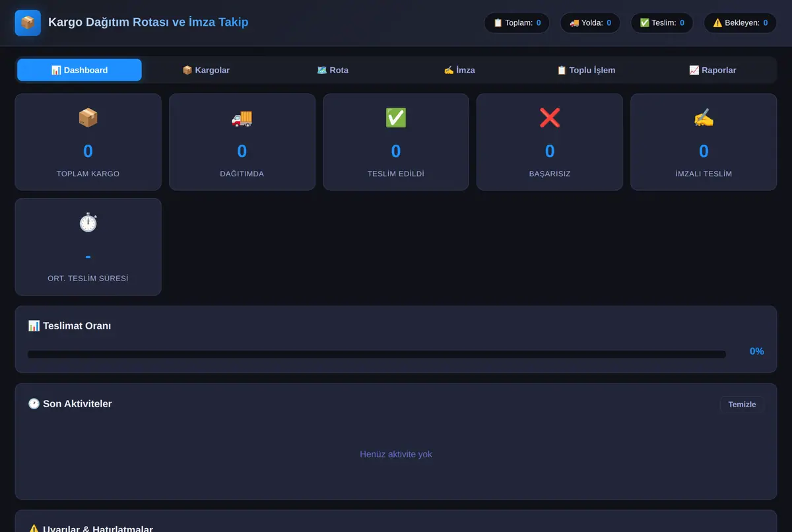Open the Raporlar tab

pyautogui.click(x=713, y=70)
